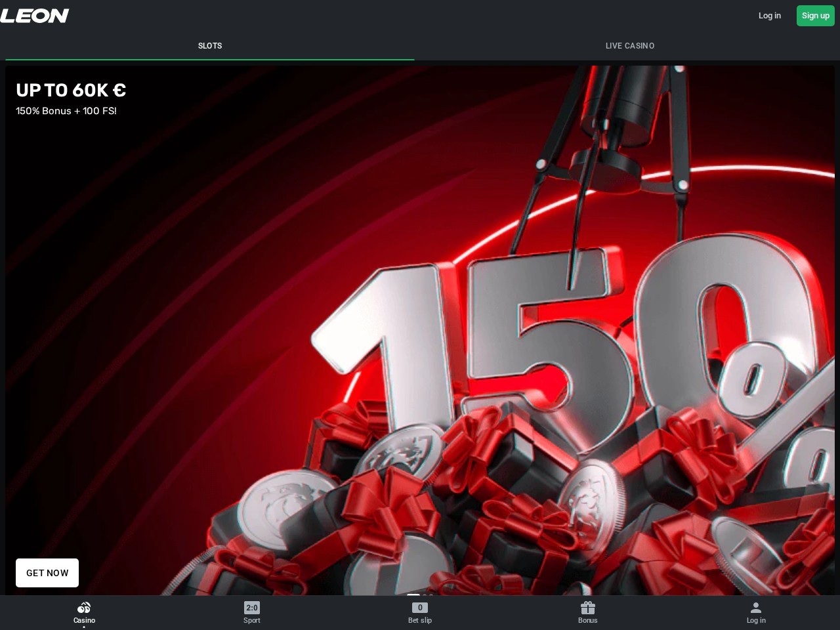The width and height of the screenshot is (840, 630).
Task: Click the '150% Bonus + 100 FS!' text
Action: pyautogui.click(x=66, y=111)
